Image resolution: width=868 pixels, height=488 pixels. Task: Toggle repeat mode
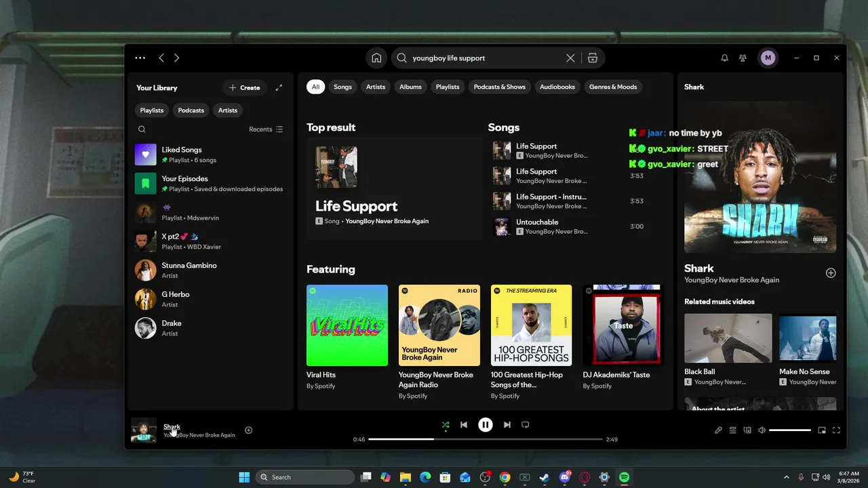point(526,425)
